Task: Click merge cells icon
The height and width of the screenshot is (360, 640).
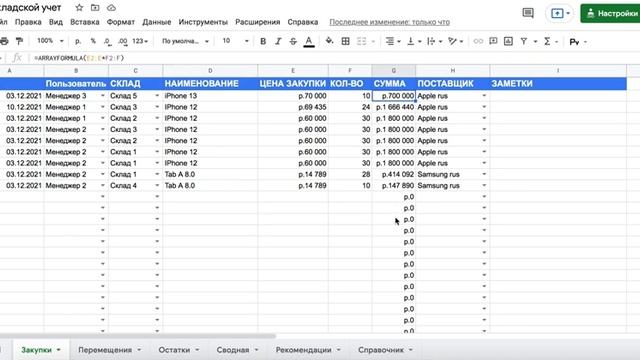Action: tap(362, 41)
